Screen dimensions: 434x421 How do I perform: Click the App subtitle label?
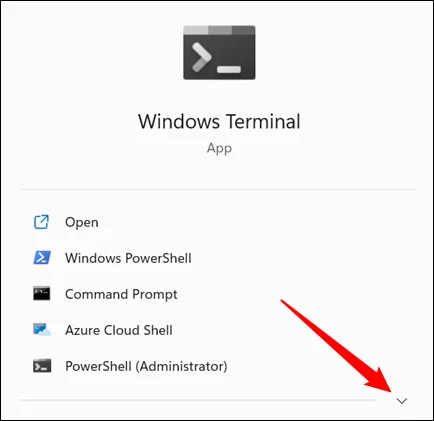219,148
